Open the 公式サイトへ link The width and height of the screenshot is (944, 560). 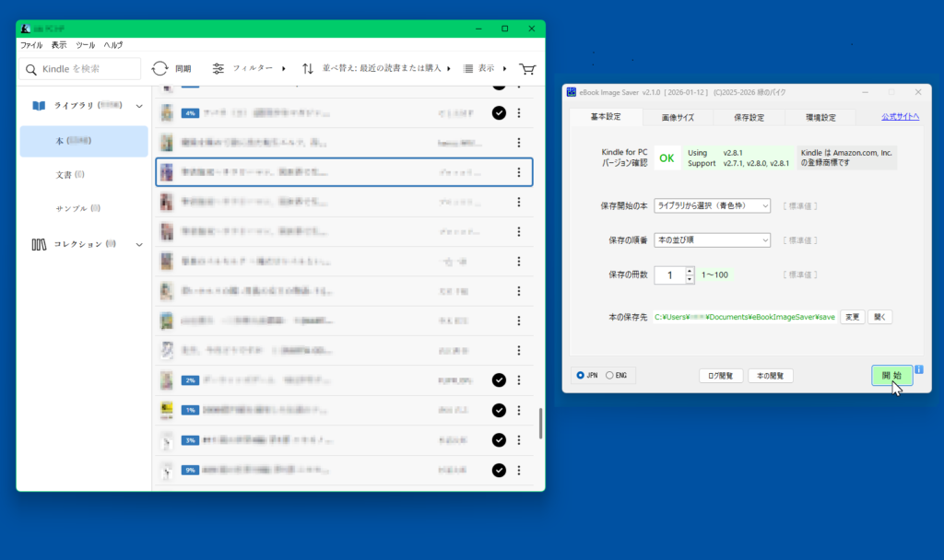(x=900, y=117)
